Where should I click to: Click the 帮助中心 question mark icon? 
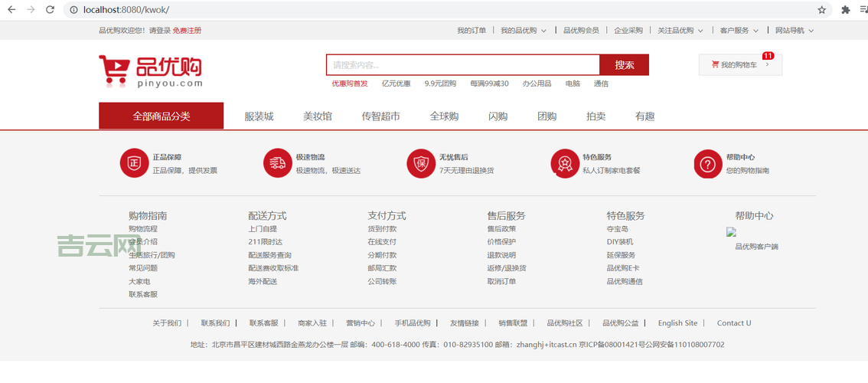708,163
